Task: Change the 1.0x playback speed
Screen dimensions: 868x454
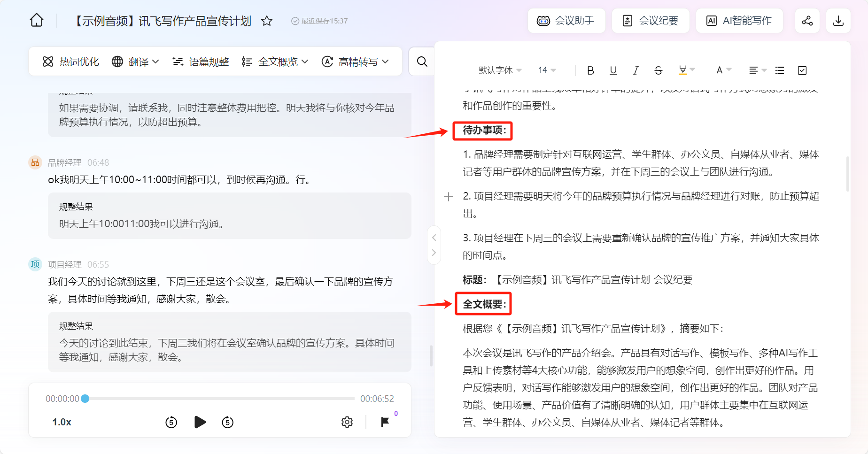Action: (x=62, y=422)
